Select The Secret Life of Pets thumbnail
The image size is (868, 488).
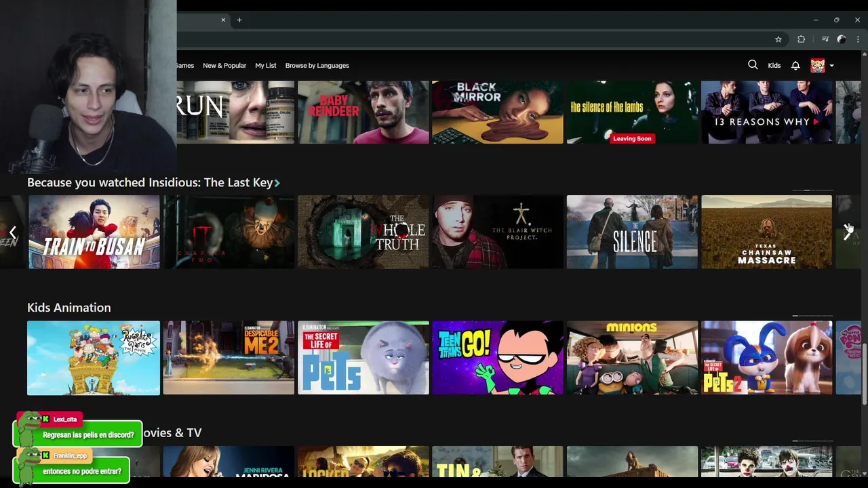click(x=363, y=358)
